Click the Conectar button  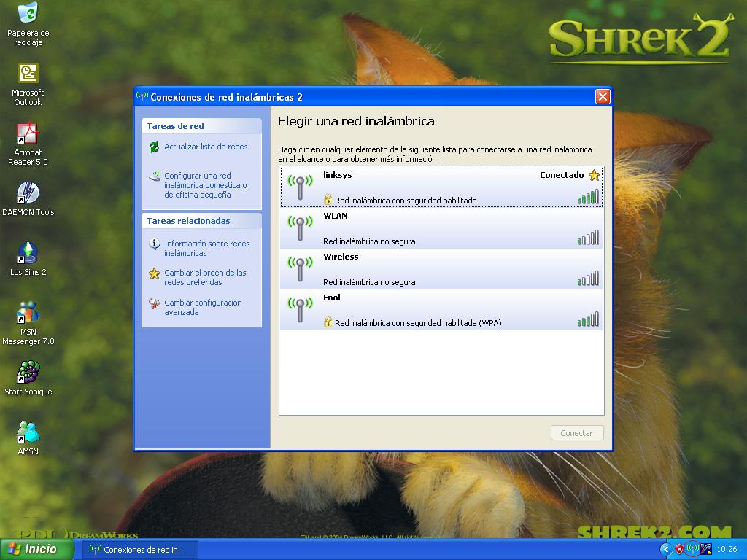click(x=577, y=433)
